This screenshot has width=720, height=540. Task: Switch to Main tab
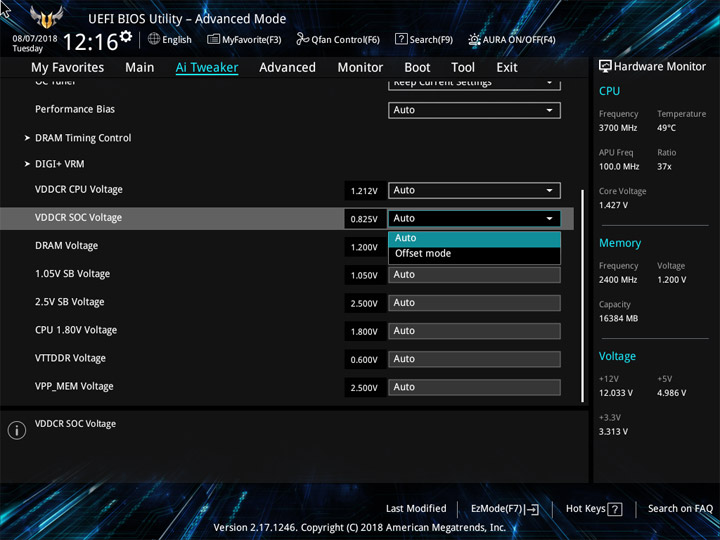140,68
